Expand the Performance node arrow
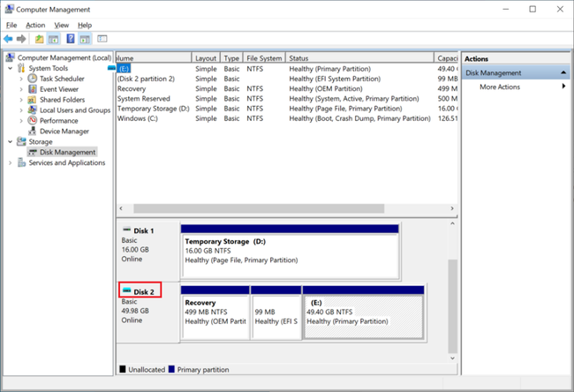Image resolution: width=574 pixels, height=392 pixels. [21, 121]
